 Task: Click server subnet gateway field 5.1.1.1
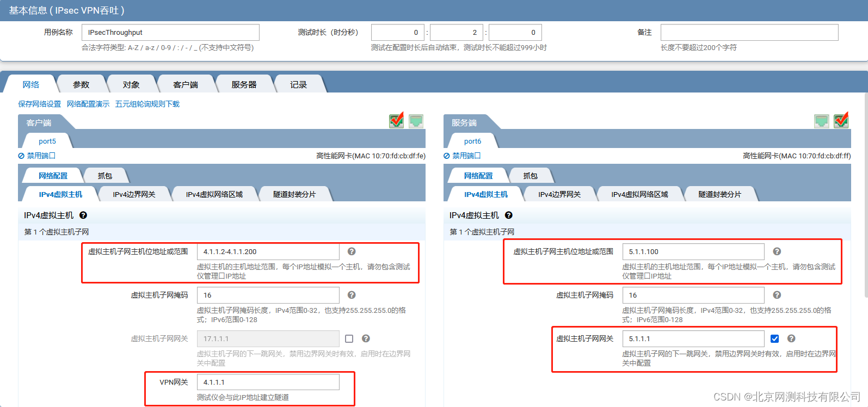coord(693,338)
